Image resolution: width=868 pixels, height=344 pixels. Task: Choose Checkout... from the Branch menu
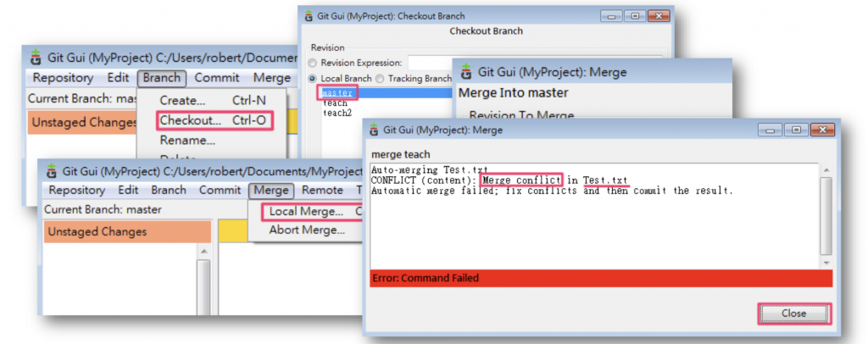click(214, 120)
